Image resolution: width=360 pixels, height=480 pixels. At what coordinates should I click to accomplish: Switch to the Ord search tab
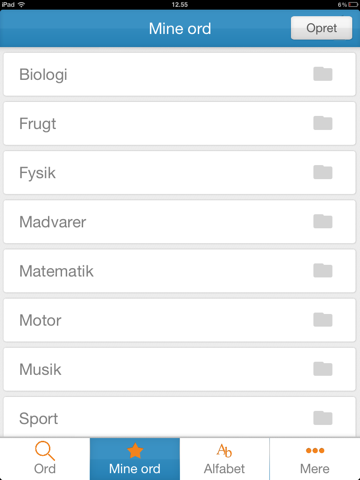(x=45, y=459)
